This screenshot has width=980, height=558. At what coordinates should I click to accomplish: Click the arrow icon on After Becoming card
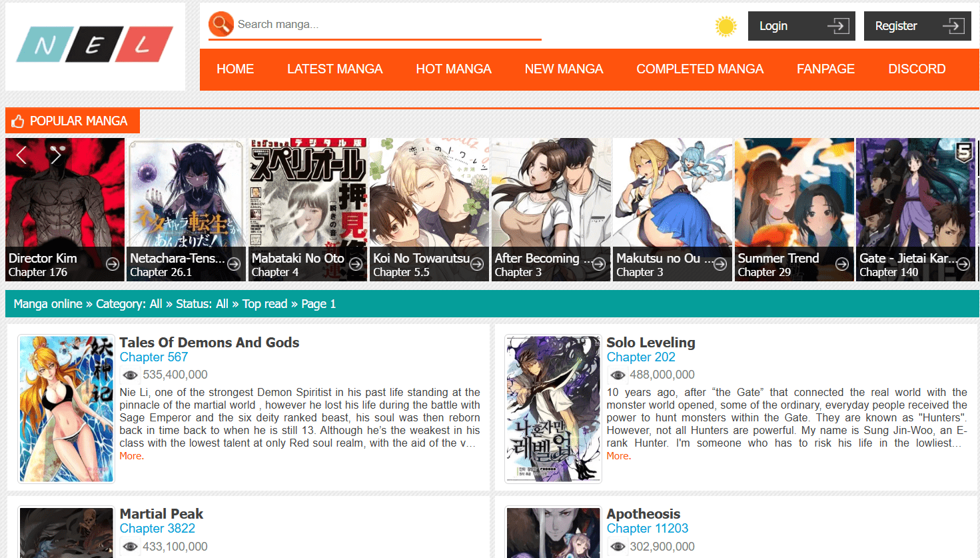[x=599, y=264]
